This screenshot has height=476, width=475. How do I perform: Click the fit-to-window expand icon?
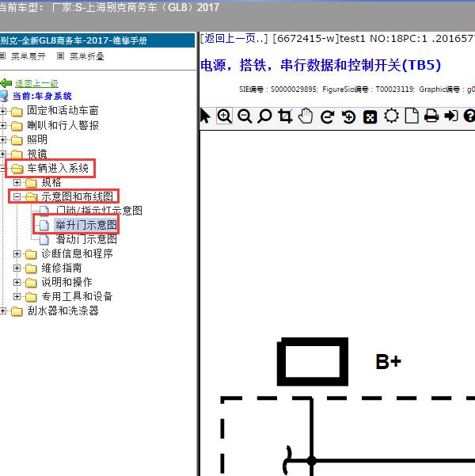pyautogui.click(x=370, y=117)
